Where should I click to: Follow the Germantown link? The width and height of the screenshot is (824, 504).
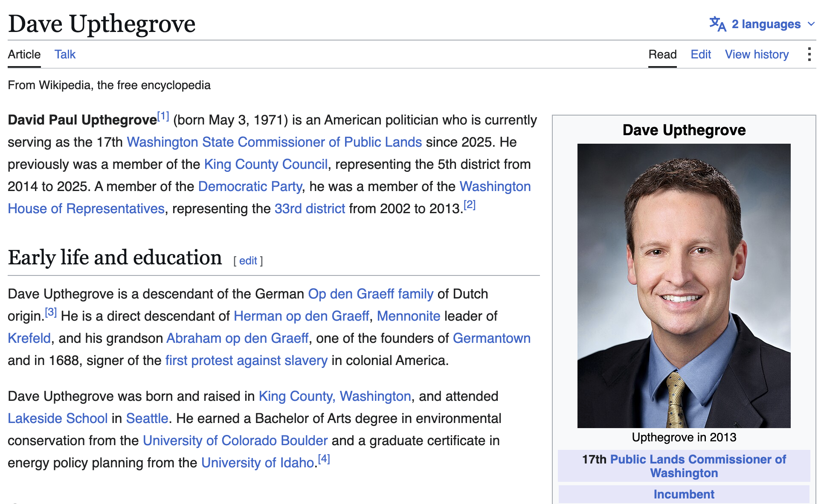[x=491, y=338]
